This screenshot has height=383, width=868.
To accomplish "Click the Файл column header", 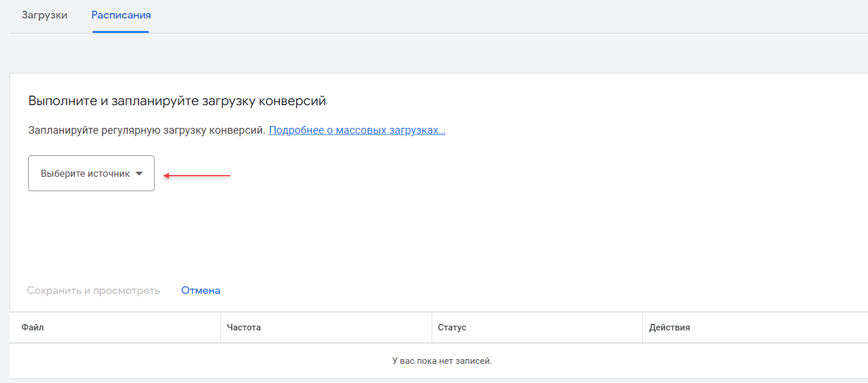I will [33, 327].
